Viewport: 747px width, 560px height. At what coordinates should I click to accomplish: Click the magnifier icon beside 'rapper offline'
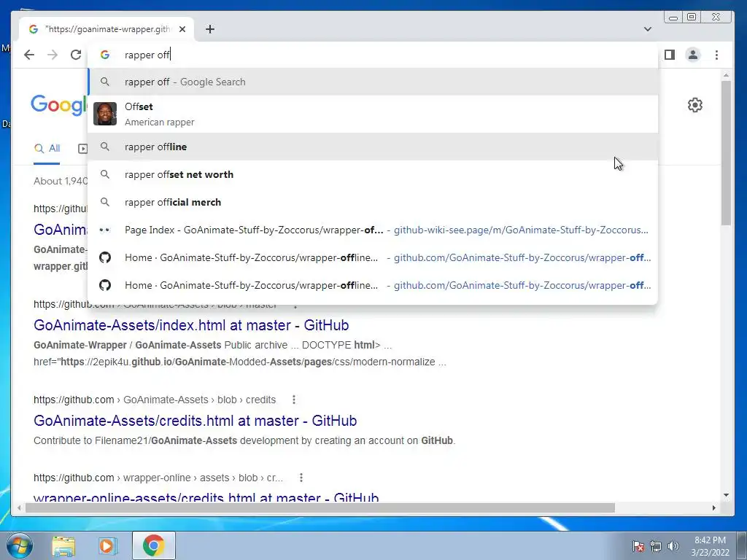coord(105,147)
